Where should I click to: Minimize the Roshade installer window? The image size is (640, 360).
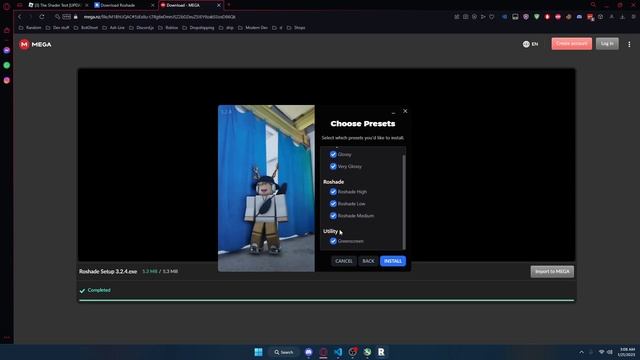[x=393, y=112]
